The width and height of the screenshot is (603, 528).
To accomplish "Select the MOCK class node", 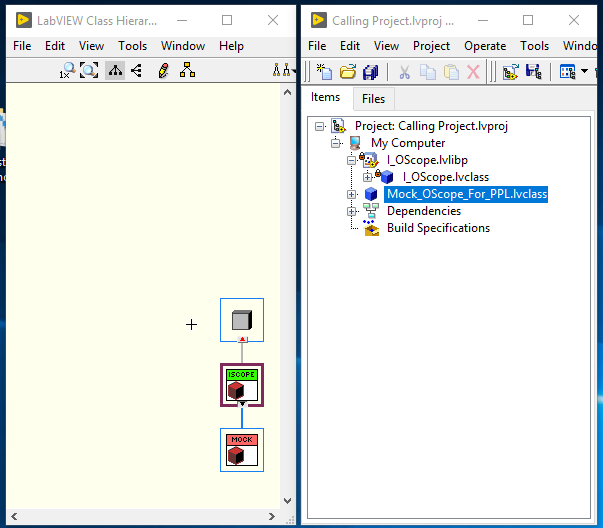I will point(242,450).
